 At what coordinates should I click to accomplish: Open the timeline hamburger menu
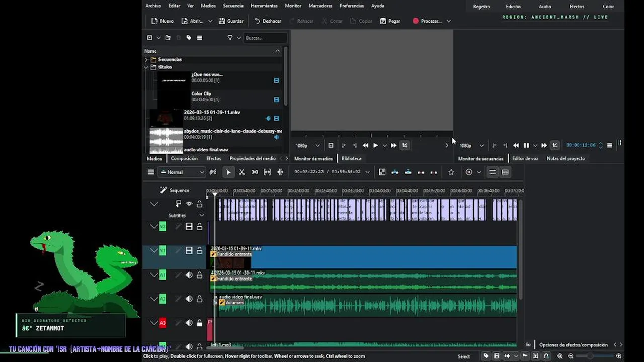pos(150,172)
